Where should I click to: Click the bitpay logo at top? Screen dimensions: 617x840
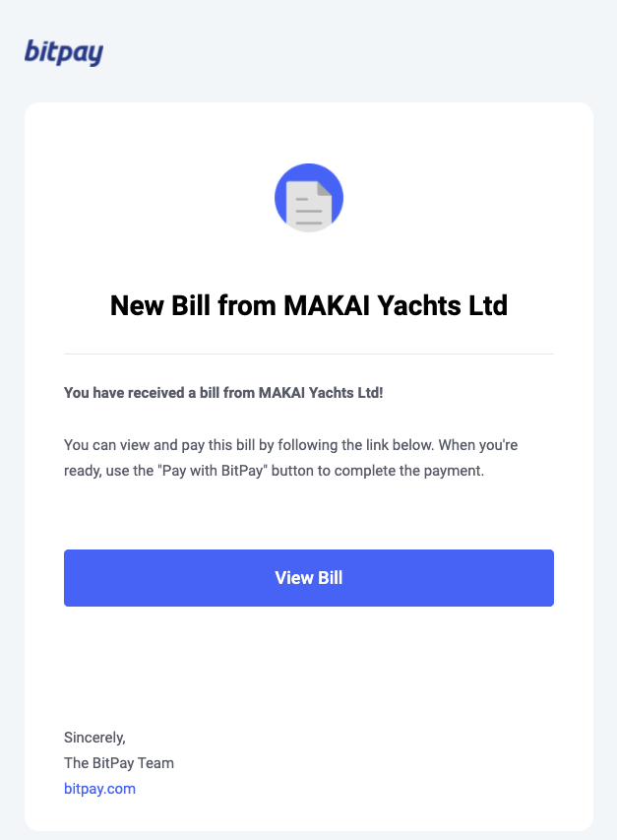point(64,52)
